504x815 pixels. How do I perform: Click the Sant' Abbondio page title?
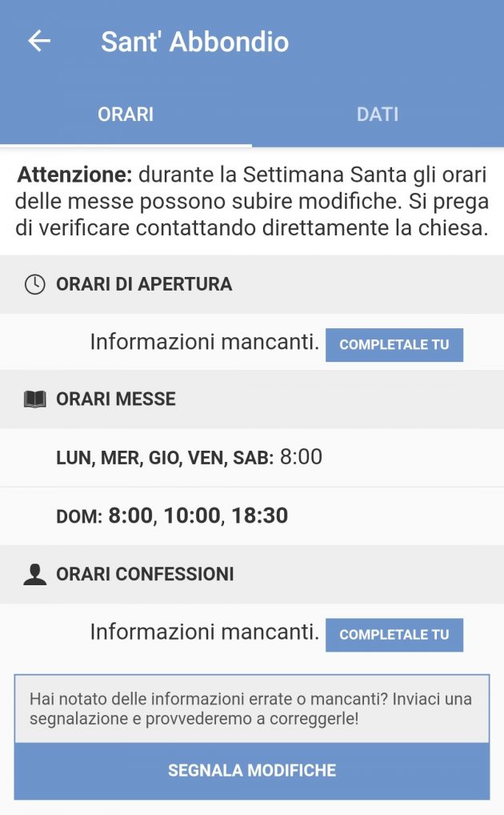(194, 42)
